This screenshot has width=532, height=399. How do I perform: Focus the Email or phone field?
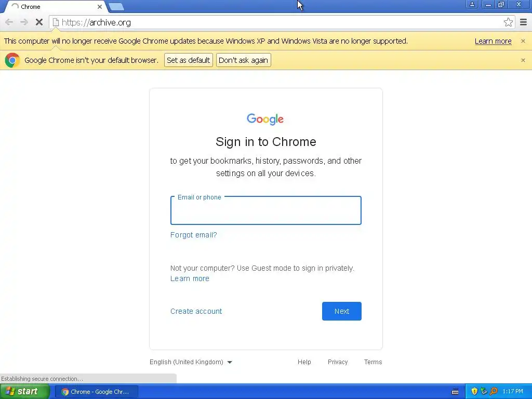265,210
